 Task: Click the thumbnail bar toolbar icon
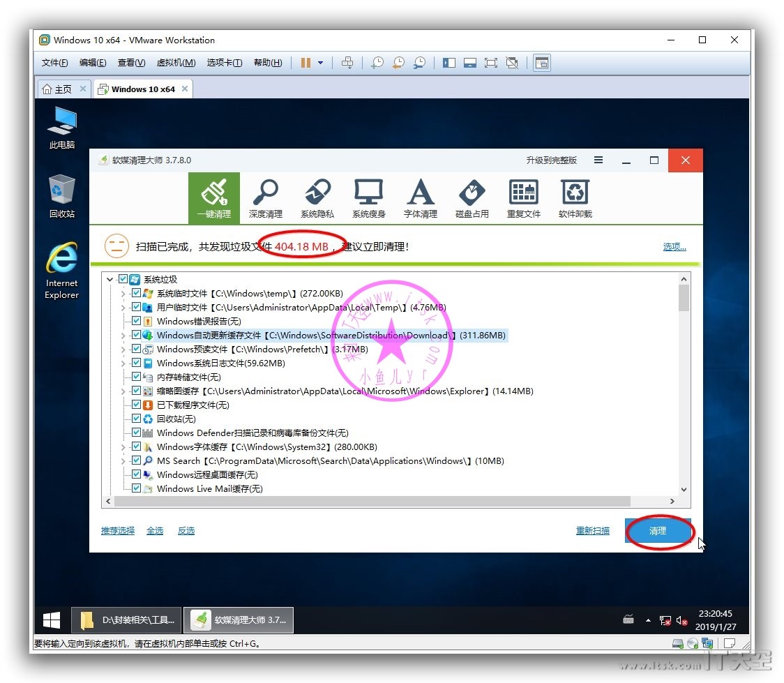(x=470, y=63)
